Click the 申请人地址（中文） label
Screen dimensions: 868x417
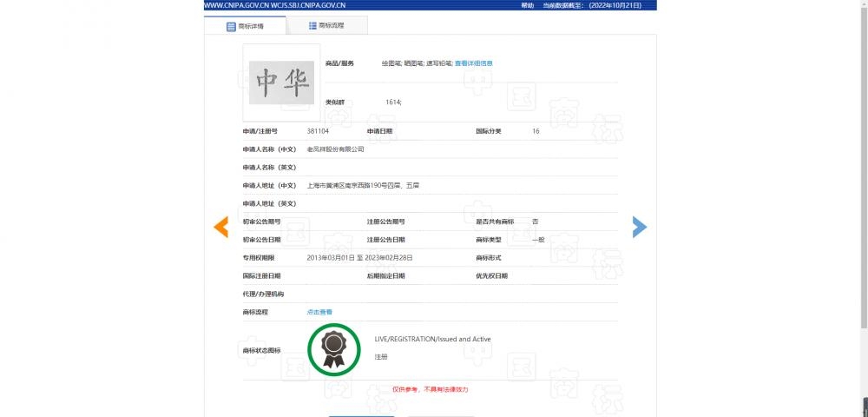[x=270, y=186]
